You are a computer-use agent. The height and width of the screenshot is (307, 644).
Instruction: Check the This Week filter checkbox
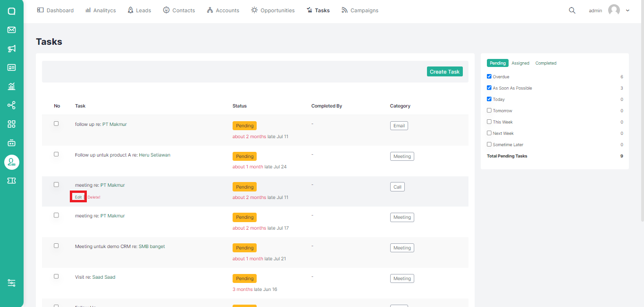click(489, 122)
